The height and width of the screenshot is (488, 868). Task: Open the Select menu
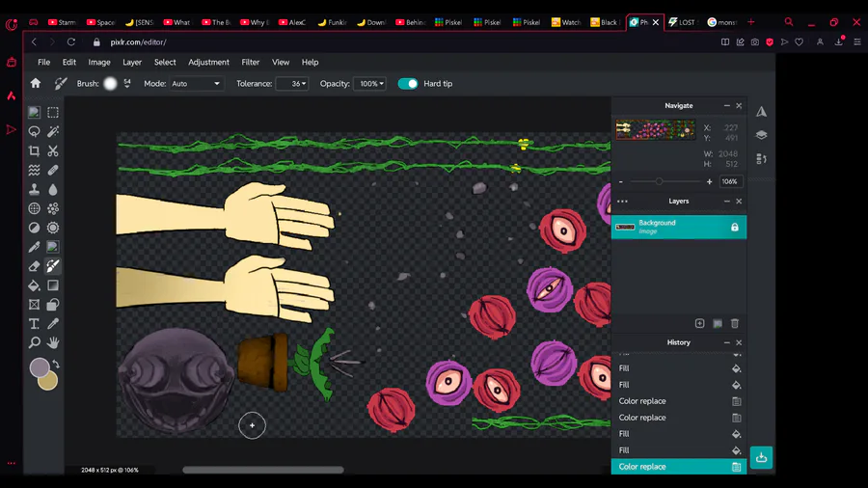165,62
